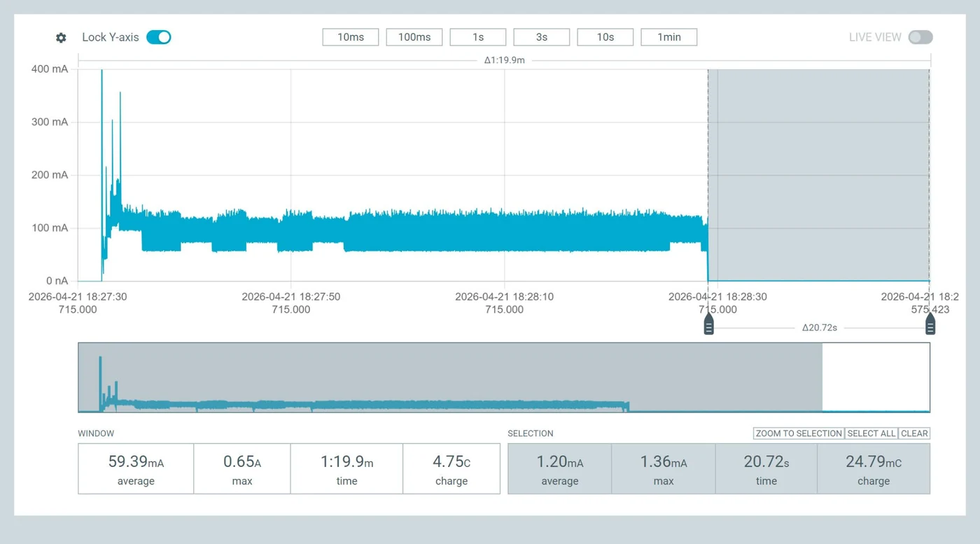Click the 18:28:10 timestamp label

click(504, 302)
